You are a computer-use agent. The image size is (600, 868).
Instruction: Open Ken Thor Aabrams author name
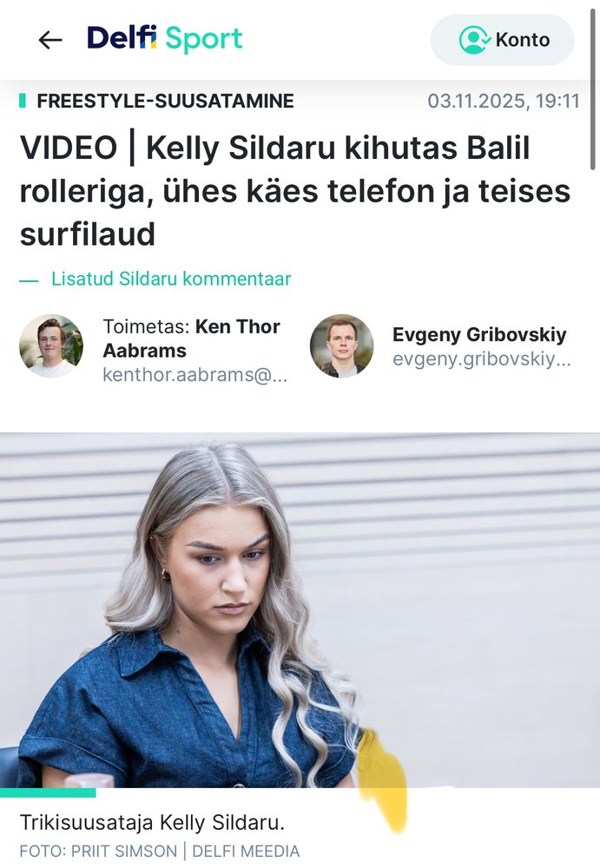(191, 339)
